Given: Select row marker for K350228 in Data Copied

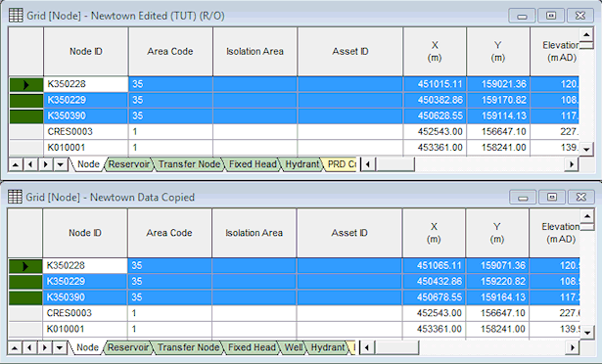Looking at the screenshot, I should click(x=25, y=266).
